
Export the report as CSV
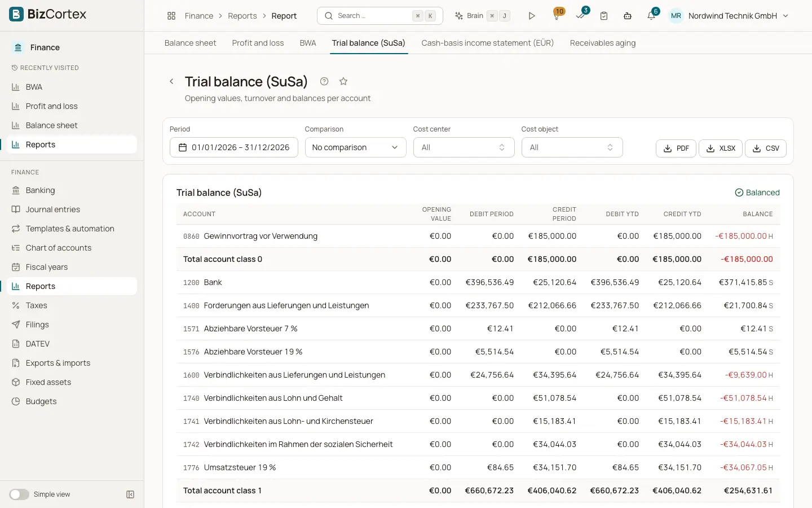[766, 148]
